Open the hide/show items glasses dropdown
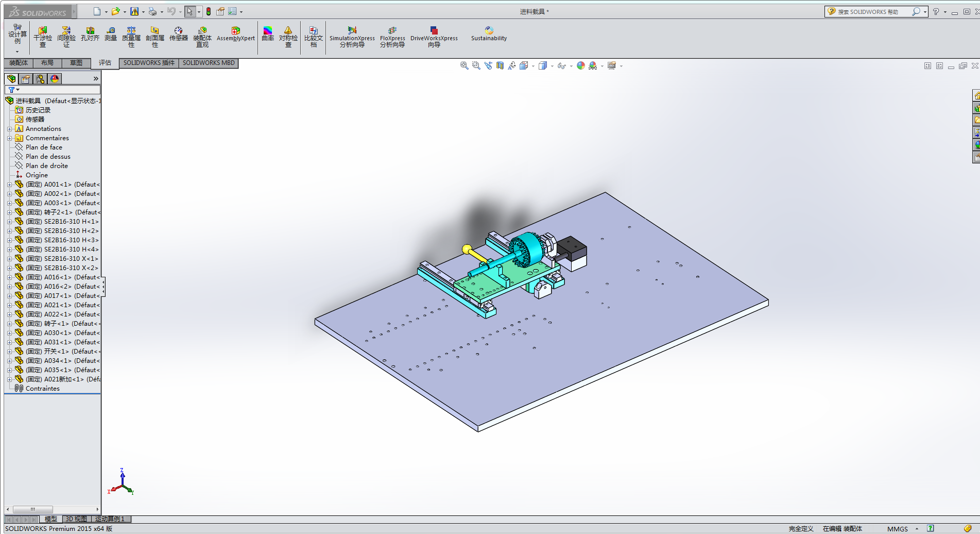The height and width of the screenshot is (534, 980). point(562,66)
